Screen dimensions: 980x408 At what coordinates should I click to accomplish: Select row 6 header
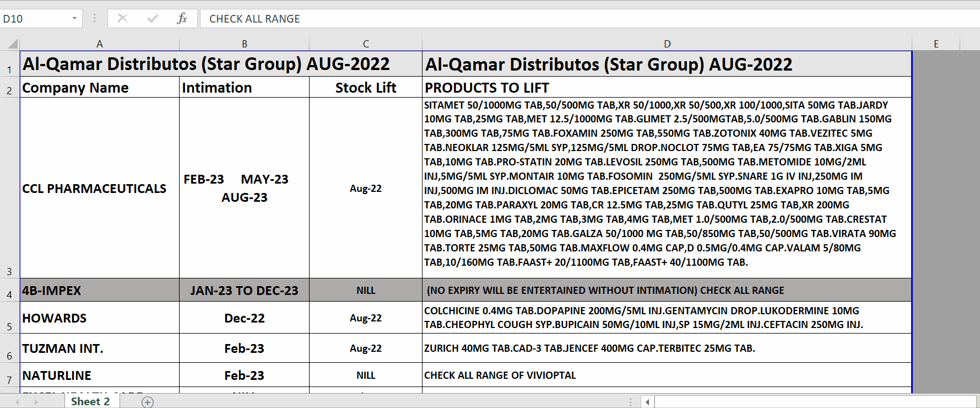[x=9, y=348]
